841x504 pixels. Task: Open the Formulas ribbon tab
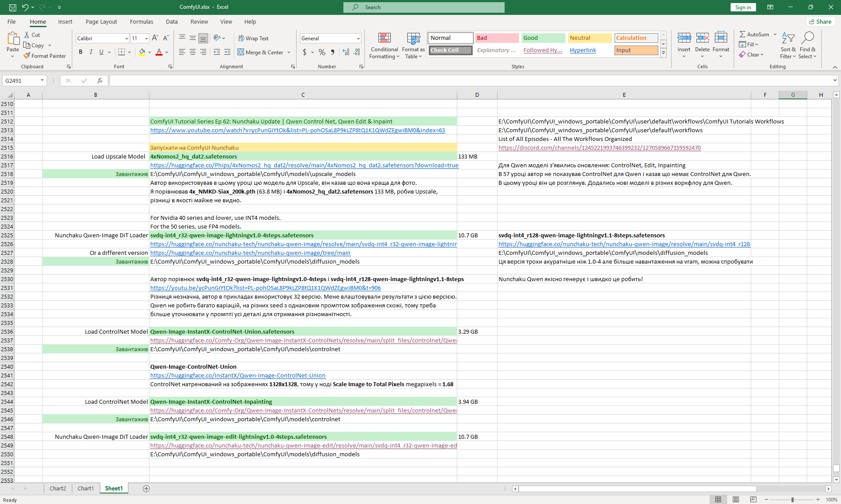pos(141,21)
